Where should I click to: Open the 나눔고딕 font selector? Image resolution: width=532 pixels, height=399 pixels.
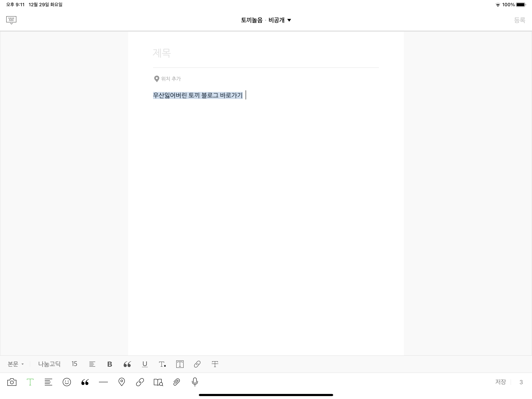[49, 364]
